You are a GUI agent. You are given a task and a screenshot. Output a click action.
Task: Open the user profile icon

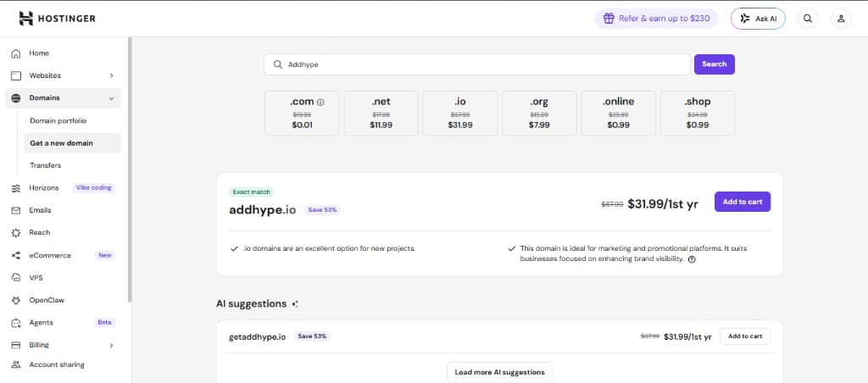pyautogui.click(x=841, y=19)
